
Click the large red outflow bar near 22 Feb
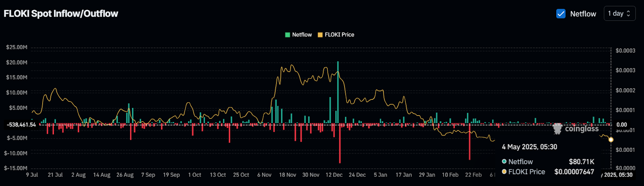tap(470, 142)
